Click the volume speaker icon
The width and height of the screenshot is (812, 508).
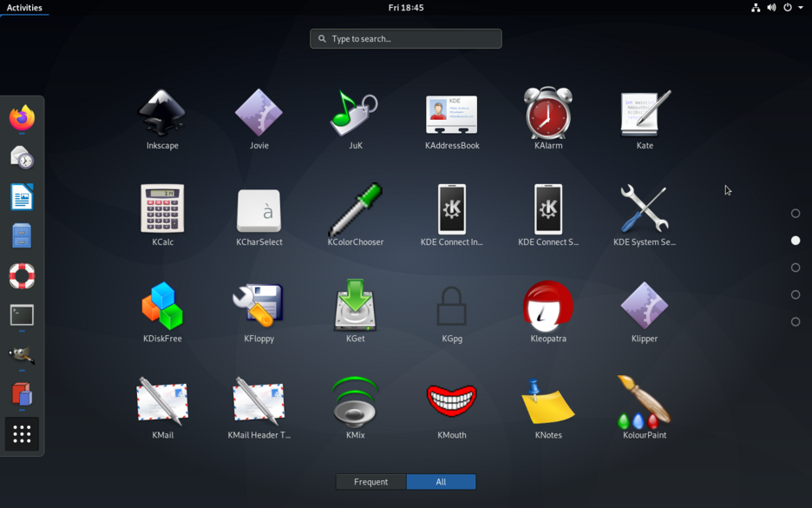click(771, 7)
